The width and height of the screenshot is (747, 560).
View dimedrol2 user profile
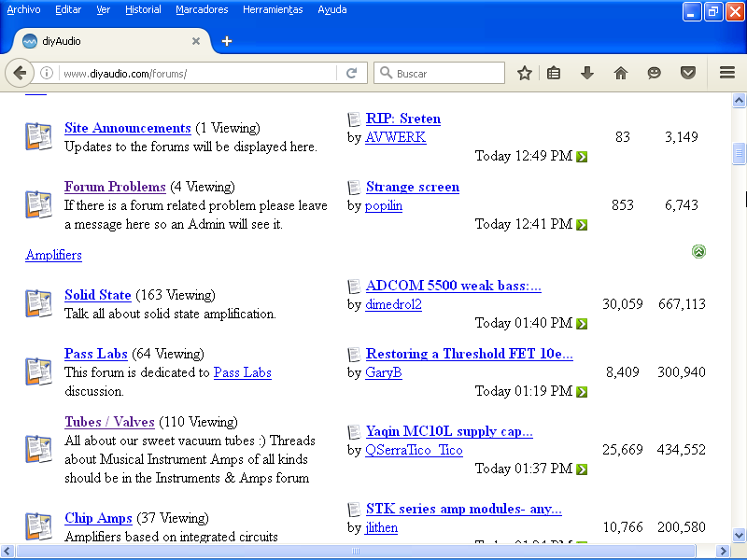[x=393, y=304]
